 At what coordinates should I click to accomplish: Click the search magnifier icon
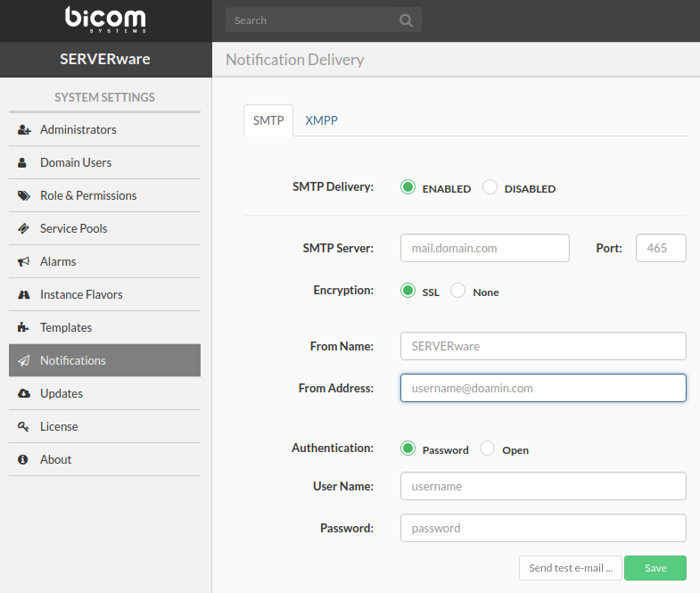pyautogui.click(x=406, y=21)
